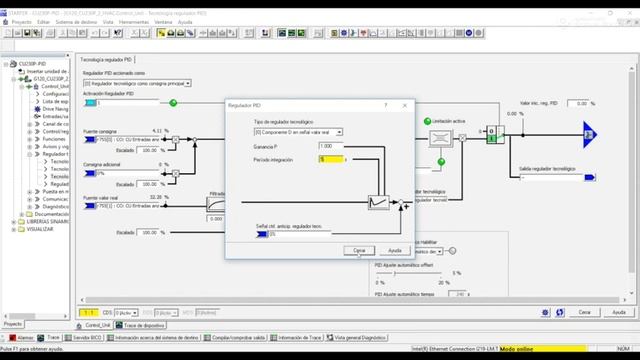Switch to the Trace de dispositivo tab
640x360 pixels.
(140, 325)
